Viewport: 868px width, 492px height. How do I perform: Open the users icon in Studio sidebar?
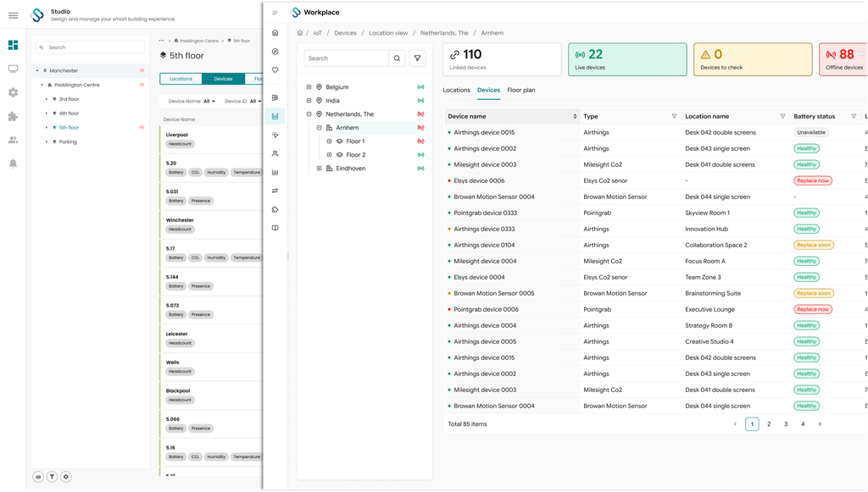pos(14,140)
